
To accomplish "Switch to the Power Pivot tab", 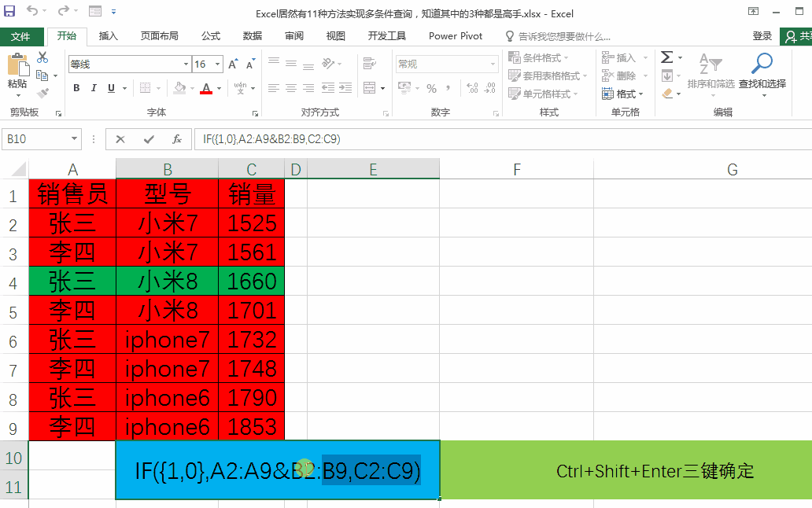I will (456, 35).
